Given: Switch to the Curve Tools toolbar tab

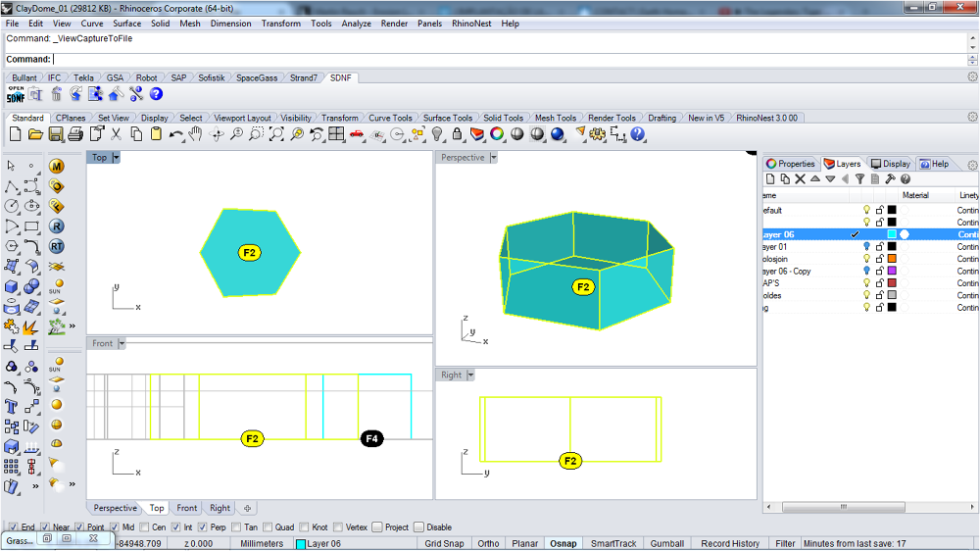Looking at the screenshot, I should coord(390,118).
